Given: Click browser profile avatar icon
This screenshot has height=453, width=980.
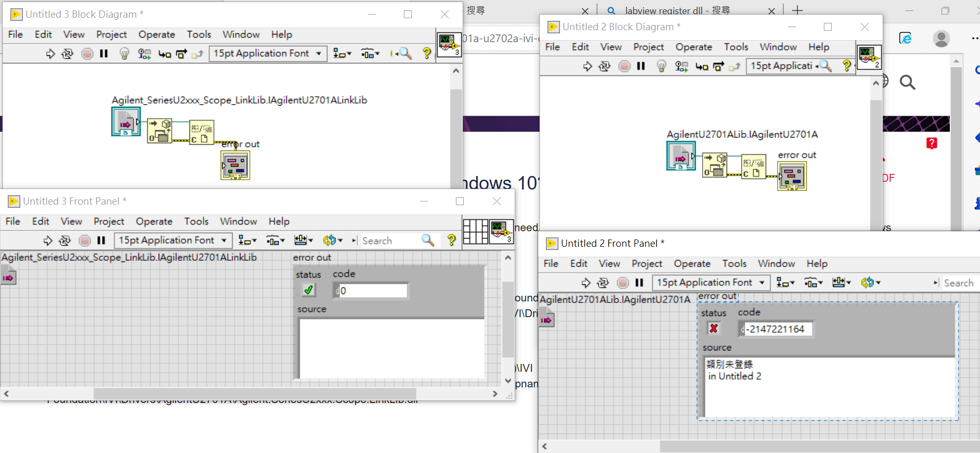Looking at the screenshot, I should coord(941,39).
